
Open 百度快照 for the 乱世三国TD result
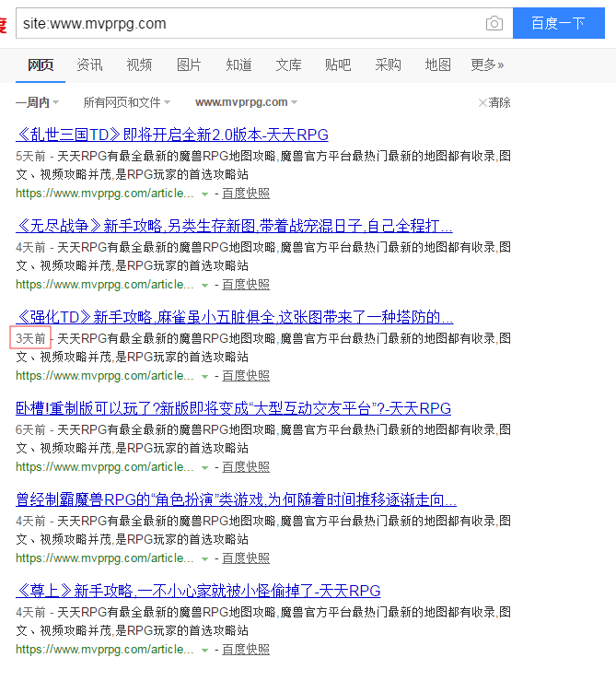click(x=246, y=194)
